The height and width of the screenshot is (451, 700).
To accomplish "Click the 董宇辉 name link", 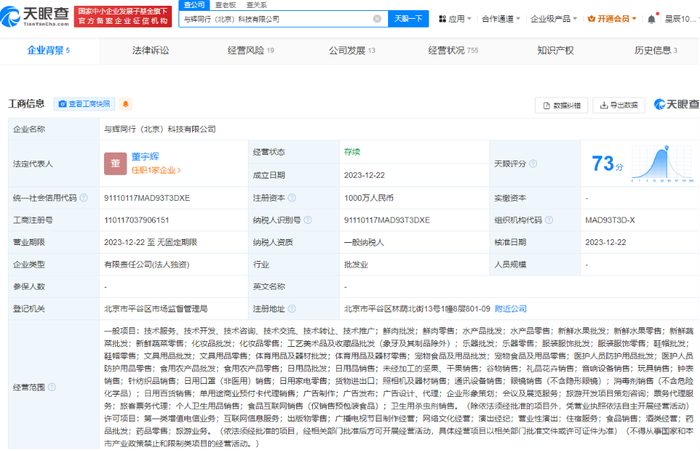I will pyautogui.click(x=146, y=156).
